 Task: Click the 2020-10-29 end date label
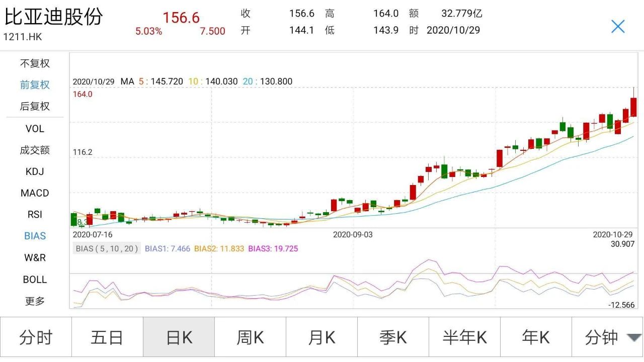[612, 234]
